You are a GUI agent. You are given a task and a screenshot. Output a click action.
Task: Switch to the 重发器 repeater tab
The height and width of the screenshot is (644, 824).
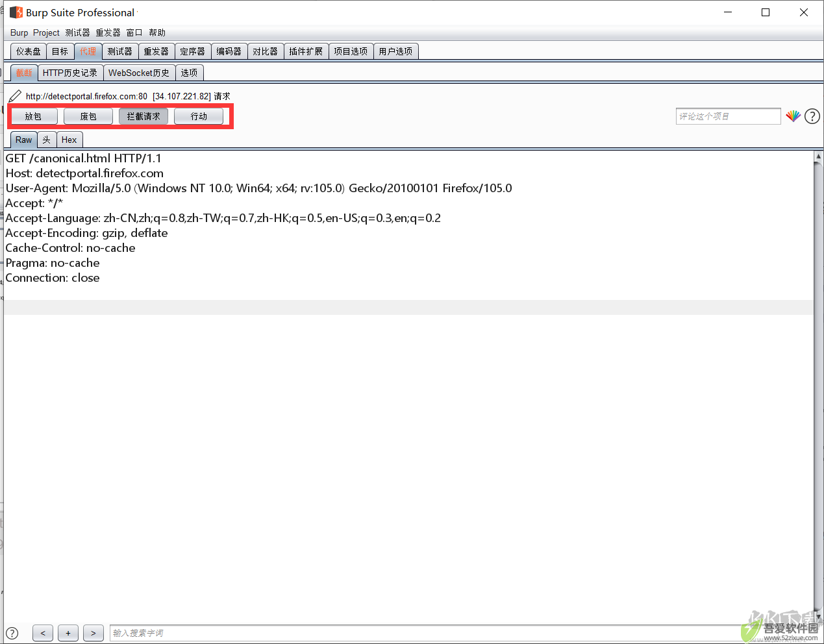[x=156, y=51]
